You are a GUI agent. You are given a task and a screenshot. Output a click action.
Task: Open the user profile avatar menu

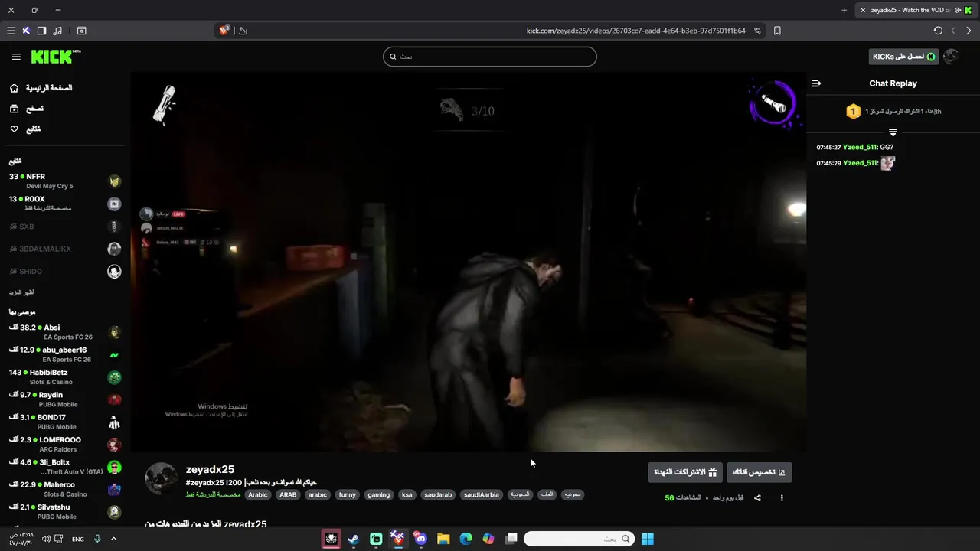[951, 57]
